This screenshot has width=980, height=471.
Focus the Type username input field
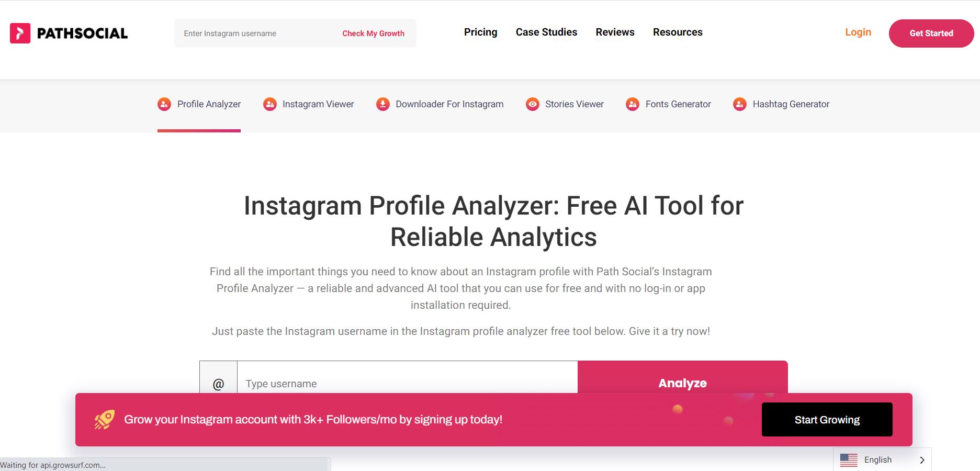pyautogui.click(x=407, y=382)
